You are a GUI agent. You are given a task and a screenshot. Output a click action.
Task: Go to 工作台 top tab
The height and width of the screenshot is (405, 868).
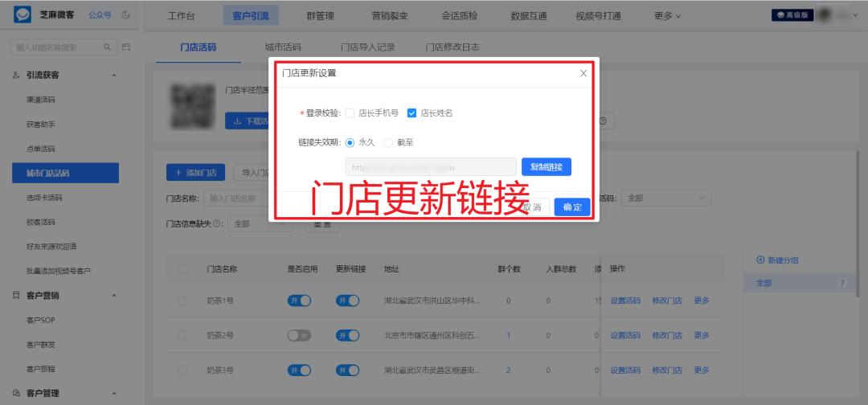click(x=181, y=16)
